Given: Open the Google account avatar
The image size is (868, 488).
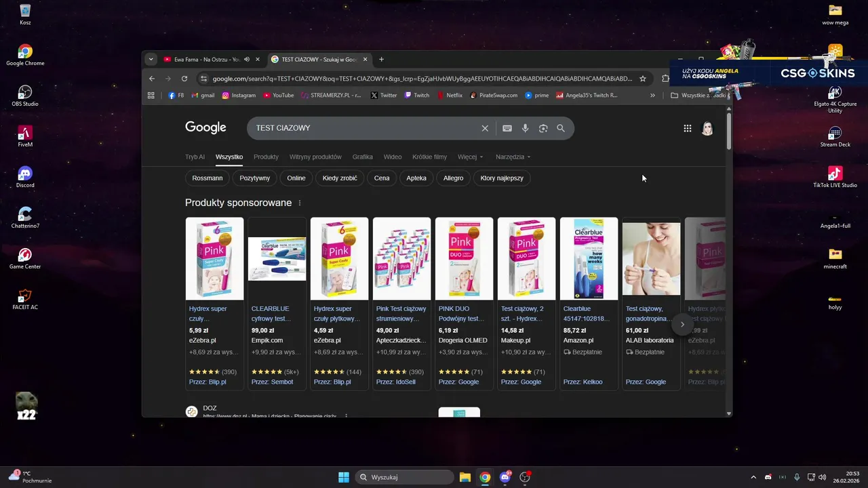Looking at the screenshot, I should (x=707, y=128).
